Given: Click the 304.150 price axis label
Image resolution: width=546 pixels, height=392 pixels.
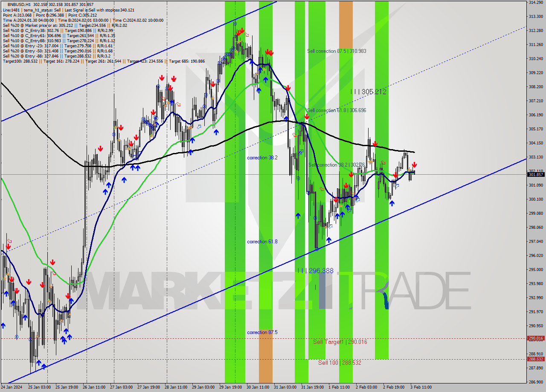Looking at the screenshot, I should click(535, 143).
